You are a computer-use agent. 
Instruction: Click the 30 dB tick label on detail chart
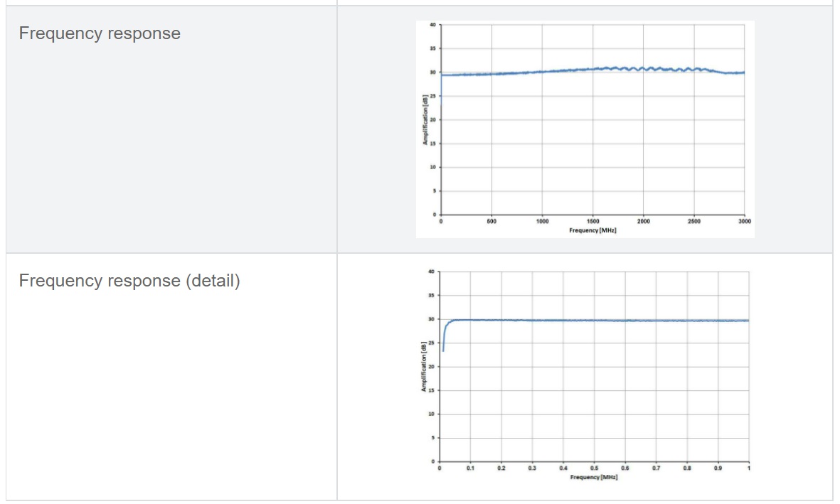(x=431, y=319)
